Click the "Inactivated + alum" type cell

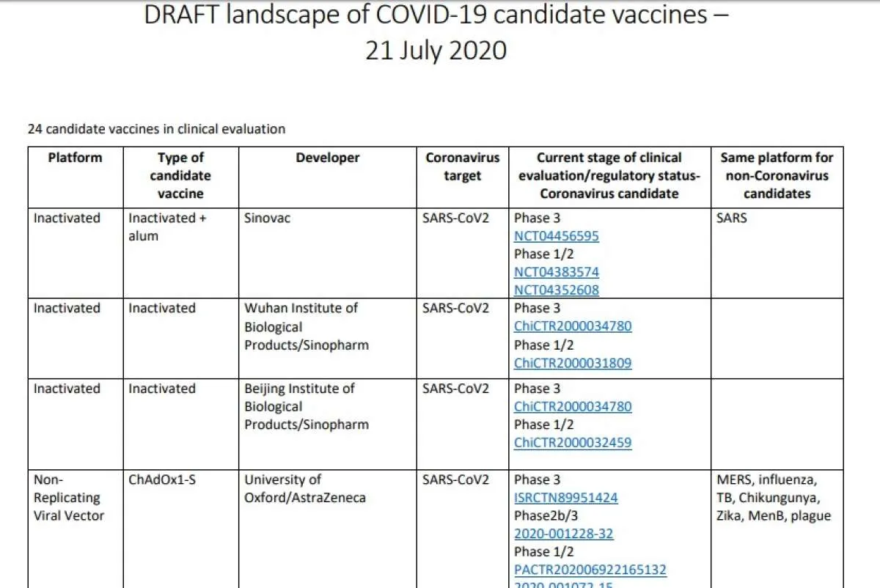tap(161, 227)
